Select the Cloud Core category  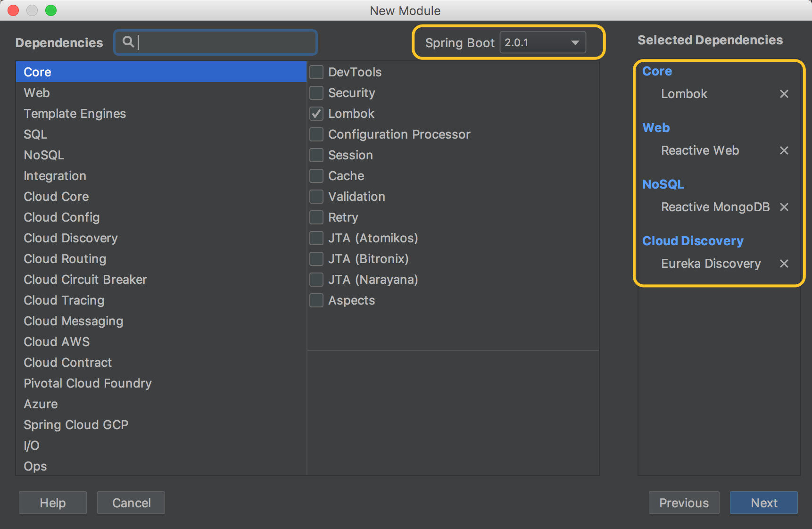click(x=161, y=197)
